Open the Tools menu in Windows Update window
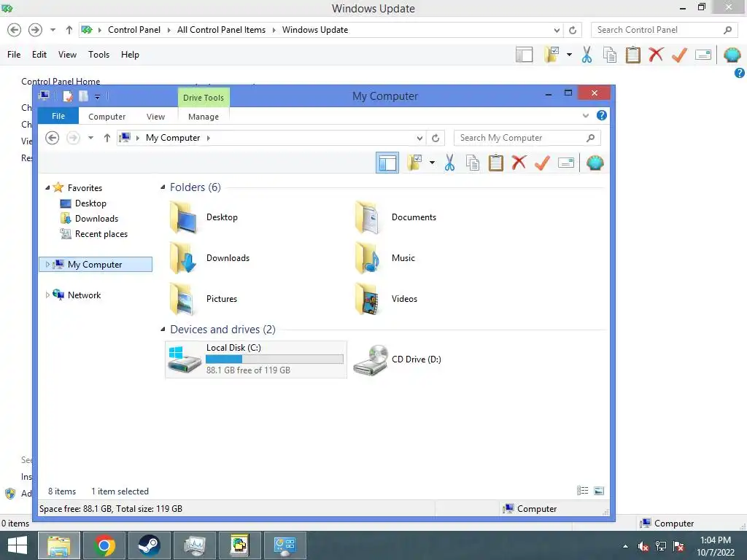Screen dimensions: 747x560 click(x=98, y=55)
